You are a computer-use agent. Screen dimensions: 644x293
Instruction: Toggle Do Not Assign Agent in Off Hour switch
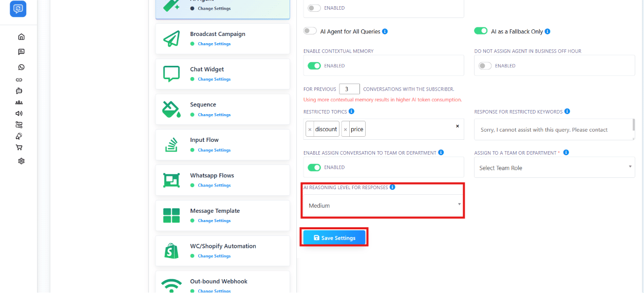tap(485, 66)
